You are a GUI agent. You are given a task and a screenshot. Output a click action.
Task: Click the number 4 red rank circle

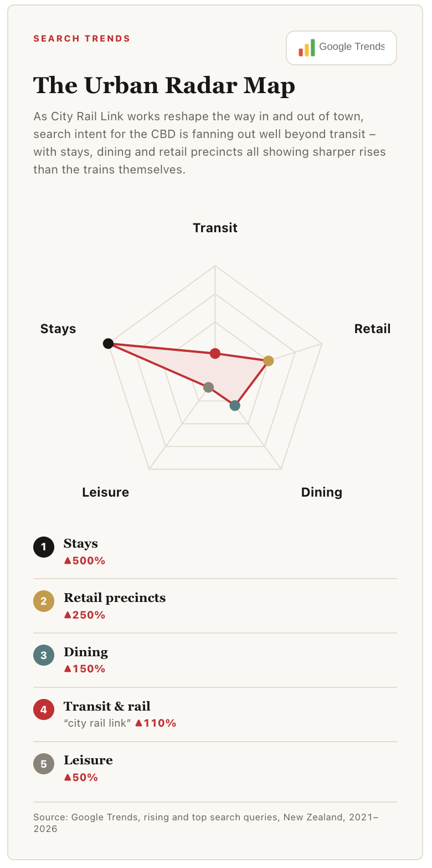pyautogui.click(x=44, y=710)
